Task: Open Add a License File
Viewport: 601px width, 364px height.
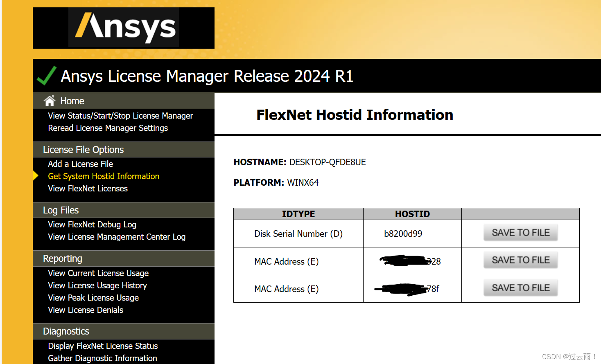Action: click(x=81, y=164)
